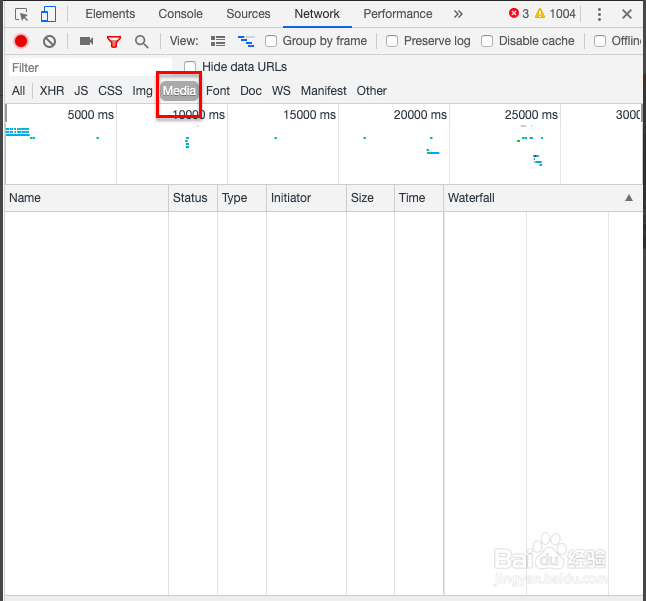Filter requests by JS
The image size is (646, 601).
pos(81,91)
